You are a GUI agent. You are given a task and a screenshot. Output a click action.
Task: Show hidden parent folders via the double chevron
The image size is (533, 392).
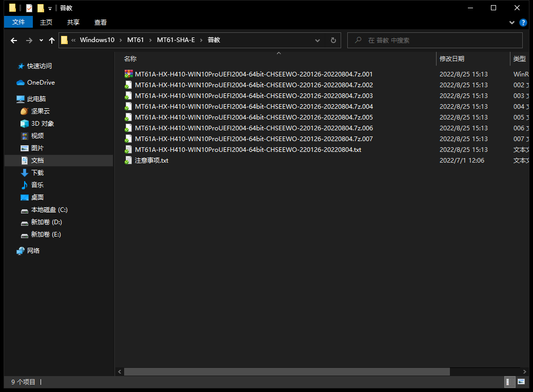73,41
